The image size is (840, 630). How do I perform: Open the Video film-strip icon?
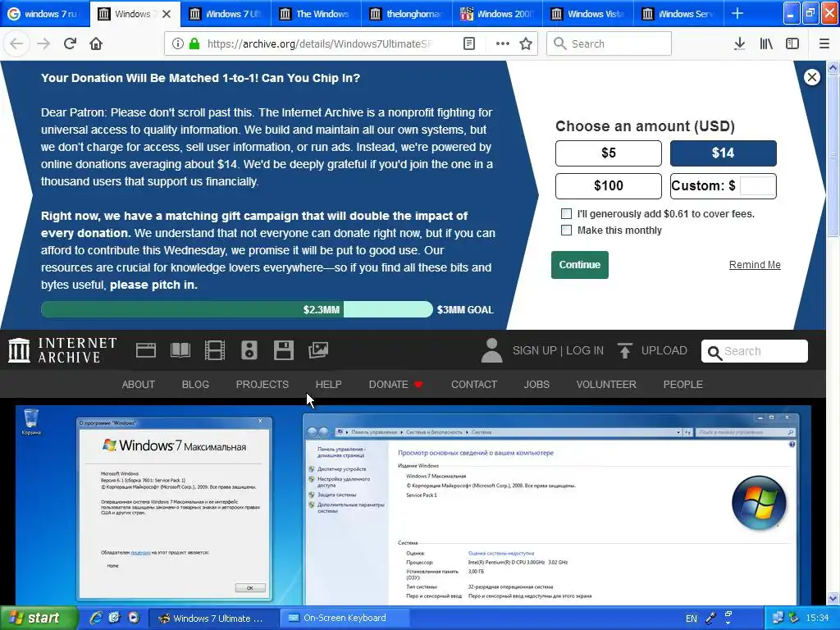click(215, 350)
